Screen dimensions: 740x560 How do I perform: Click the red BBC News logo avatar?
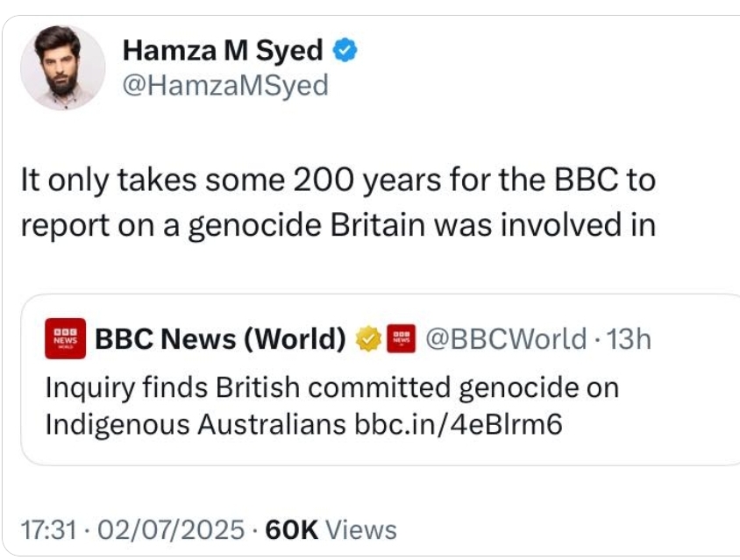[x=65, y=338]
